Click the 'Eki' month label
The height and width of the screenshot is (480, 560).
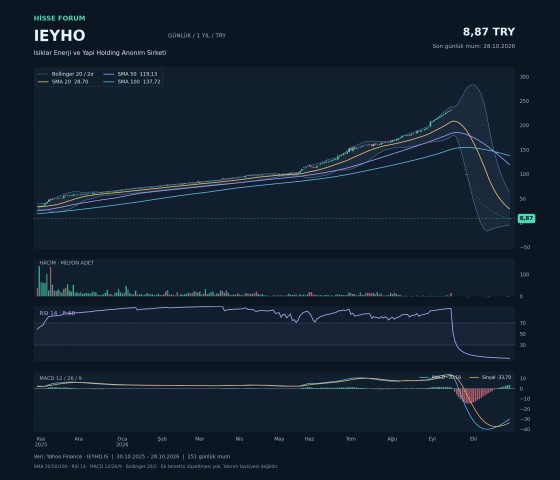(x=473, y=439)
